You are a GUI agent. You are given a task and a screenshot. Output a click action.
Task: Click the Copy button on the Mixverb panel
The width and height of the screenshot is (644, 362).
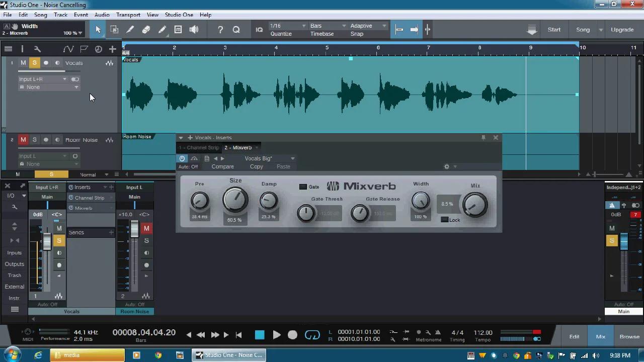256,166
